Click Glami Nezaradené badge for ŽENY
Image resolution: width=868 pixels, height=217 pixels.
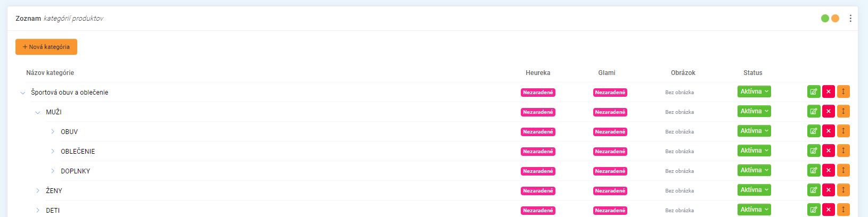[x=610, y=191]
